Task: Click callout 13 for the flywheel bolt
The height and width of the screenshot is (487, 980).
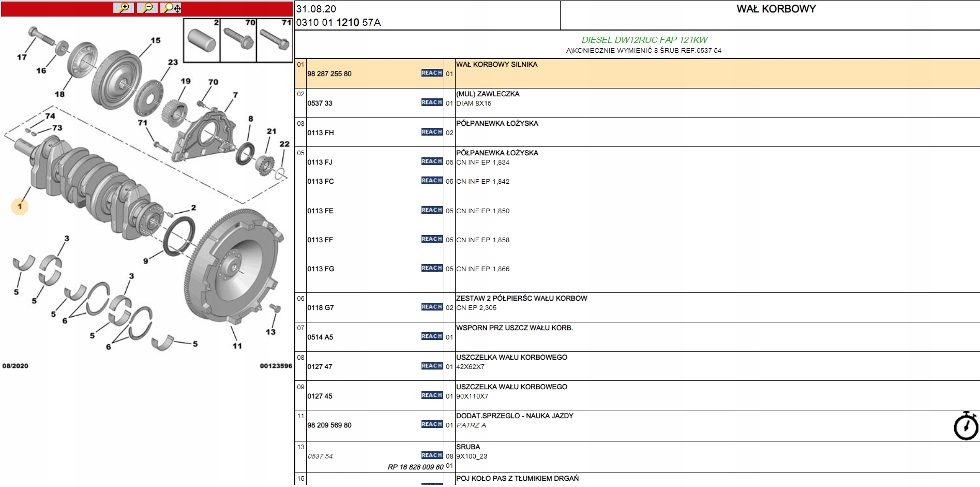Action: pyautogui.click(x=270, y=332)
